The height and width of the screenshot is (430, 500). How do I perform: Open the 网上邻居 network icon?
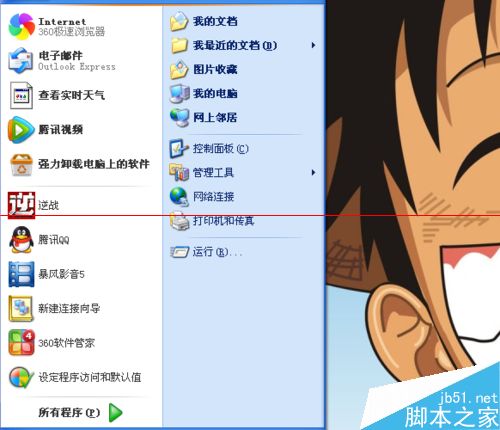coord(180,117)
